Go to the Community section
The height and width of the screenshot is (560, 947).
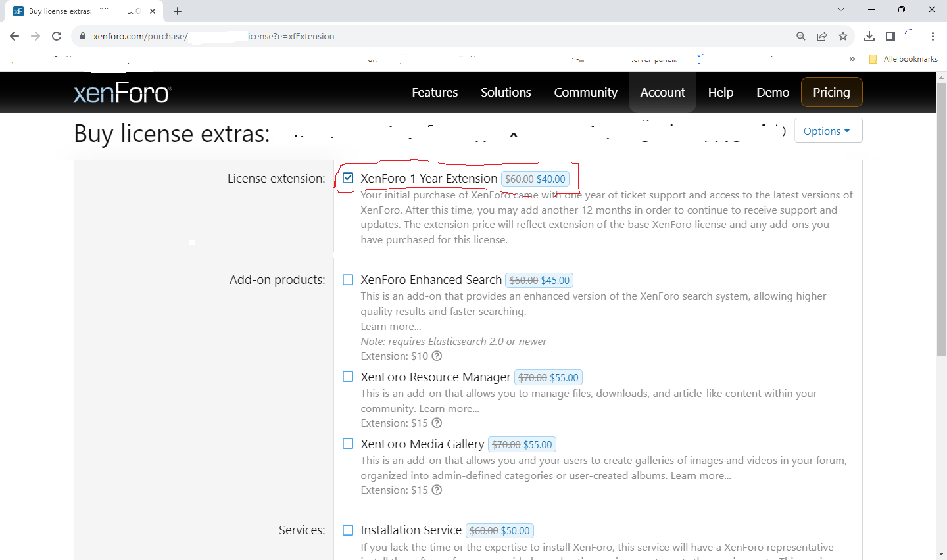click(585, 93)
